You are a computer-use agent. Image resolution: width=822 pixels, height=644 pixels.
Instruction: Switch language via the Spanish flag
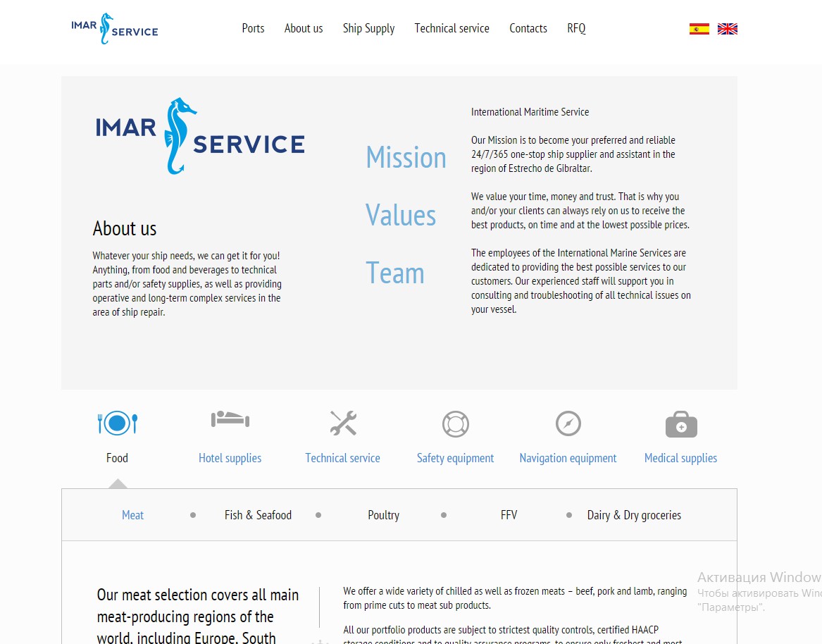[x=699, y=29]
